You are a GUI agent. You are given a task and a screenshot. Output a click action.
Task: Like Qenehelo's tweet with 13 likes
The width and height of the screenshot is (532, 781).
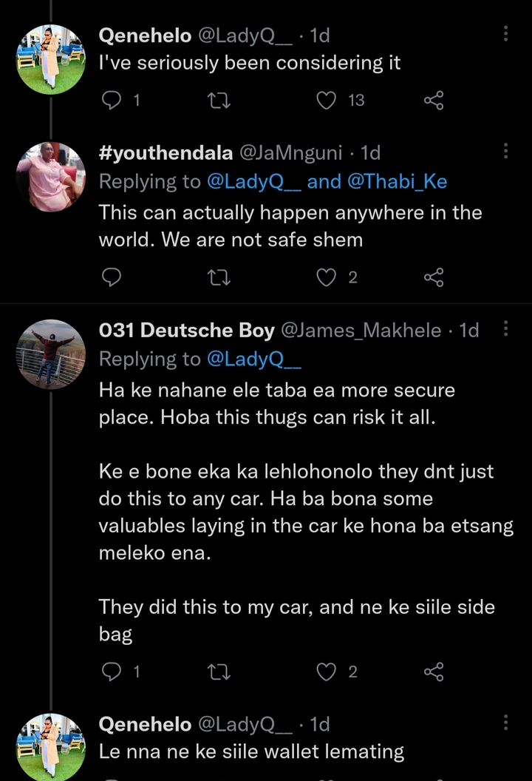(x=327, y=99)
